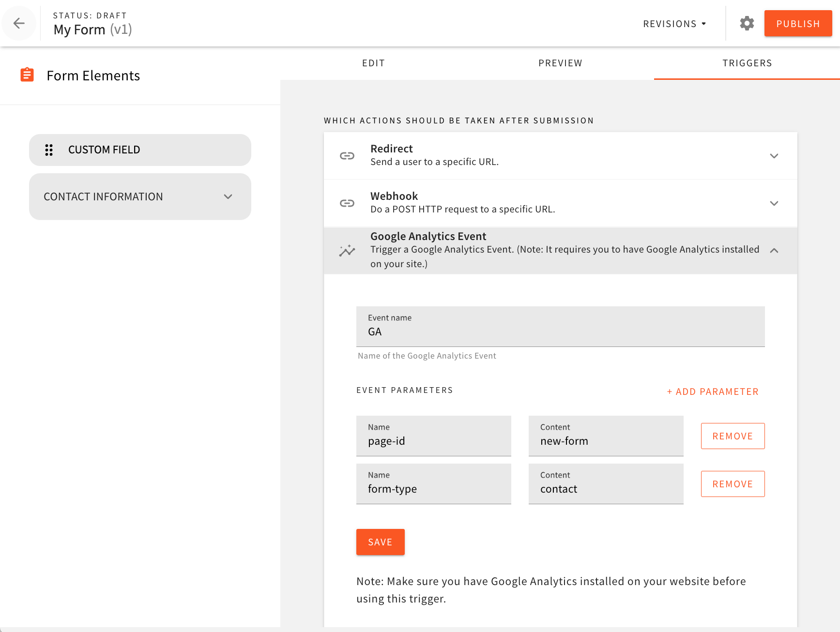
Task: Publish the form
Action: (798, 23)
